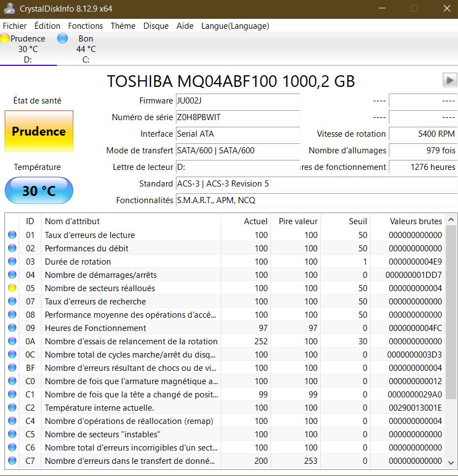Image resolution: width=458 pixels, height=476 pixels.
Task: Select the Nombre de secteurs réalloués row
Action: pyautogui.click(x=225, y=288)
